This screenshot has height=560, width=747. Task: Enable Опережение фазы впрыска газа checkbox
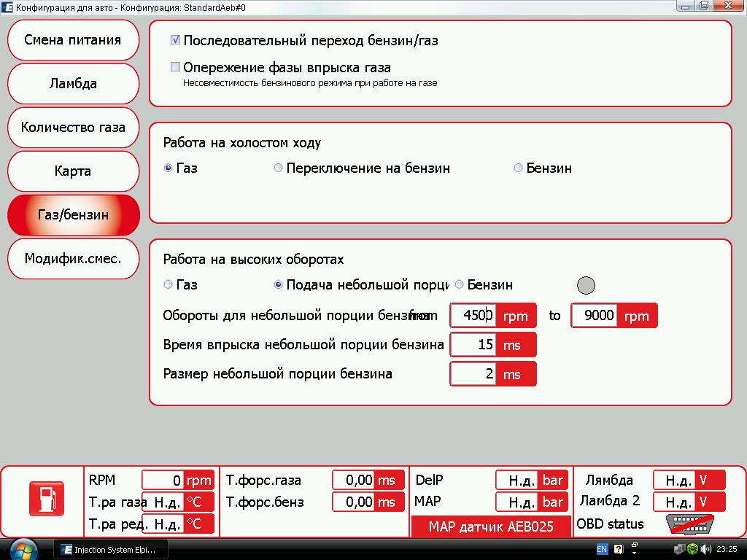point(175,67)
